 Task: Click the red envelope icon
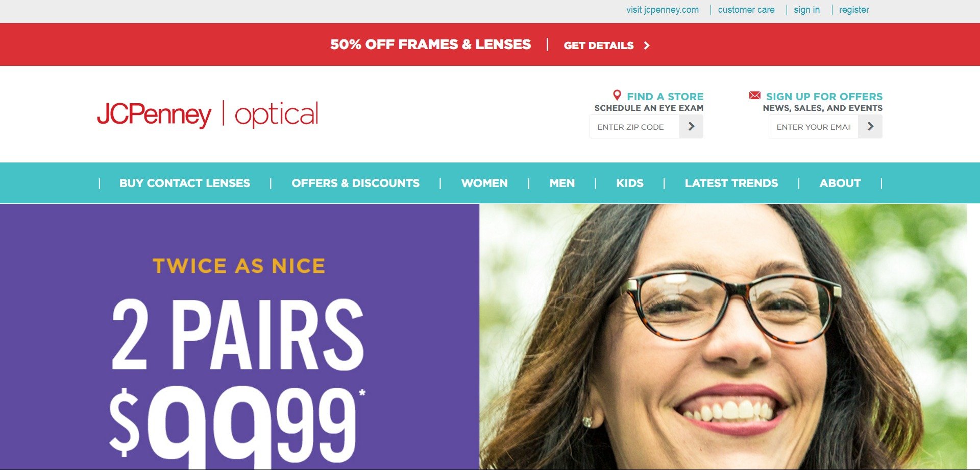pos(754,95)
